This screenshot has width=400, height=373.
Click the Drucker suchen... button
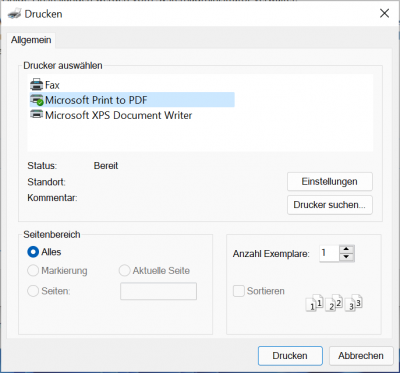[x=330, y=205]
